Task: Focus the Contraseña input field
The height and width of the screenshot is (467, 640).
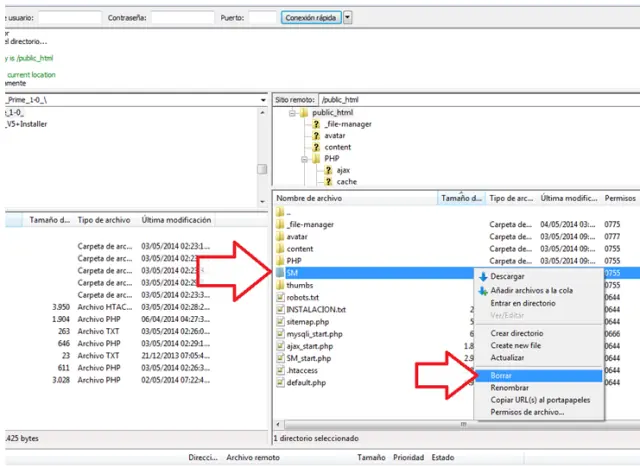Action: pos(182,18)
